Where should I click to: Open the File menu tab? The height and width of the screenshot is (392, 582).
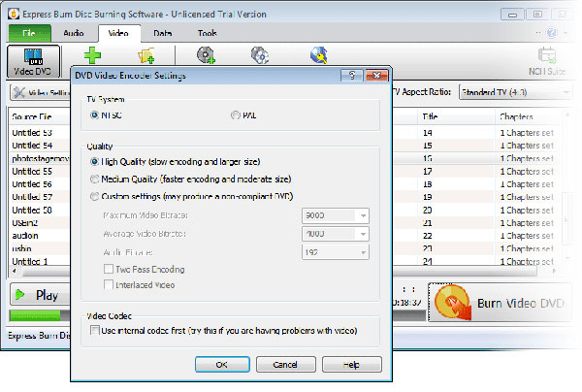29,33
